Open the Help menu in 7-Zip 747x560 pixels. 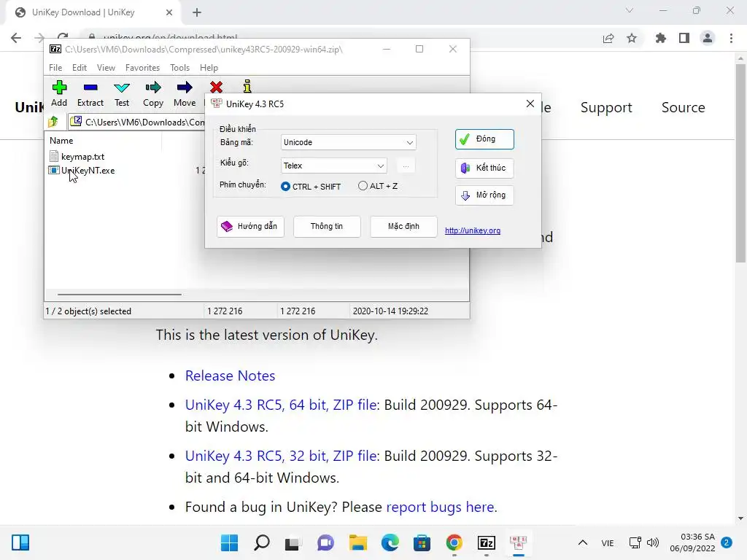(209, 68)
